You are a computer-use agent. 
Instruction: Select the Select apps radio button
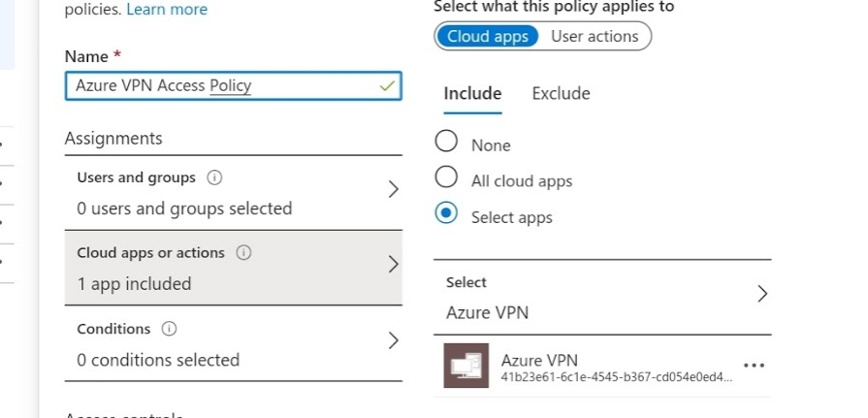coord(446,215)
